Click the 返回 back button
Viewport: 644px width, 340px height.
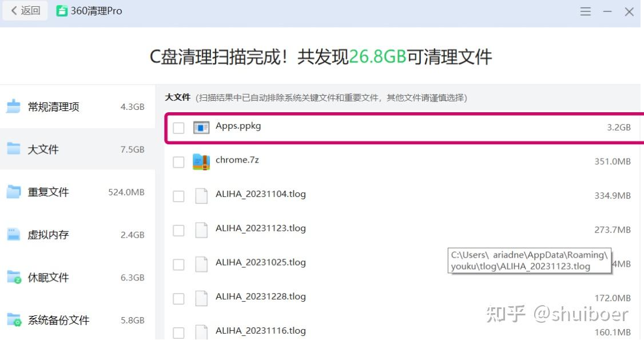click(24, 10)
